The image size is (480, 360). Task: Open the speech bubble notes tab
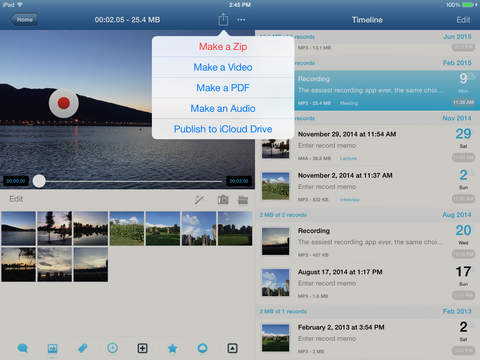coord(22,348)
